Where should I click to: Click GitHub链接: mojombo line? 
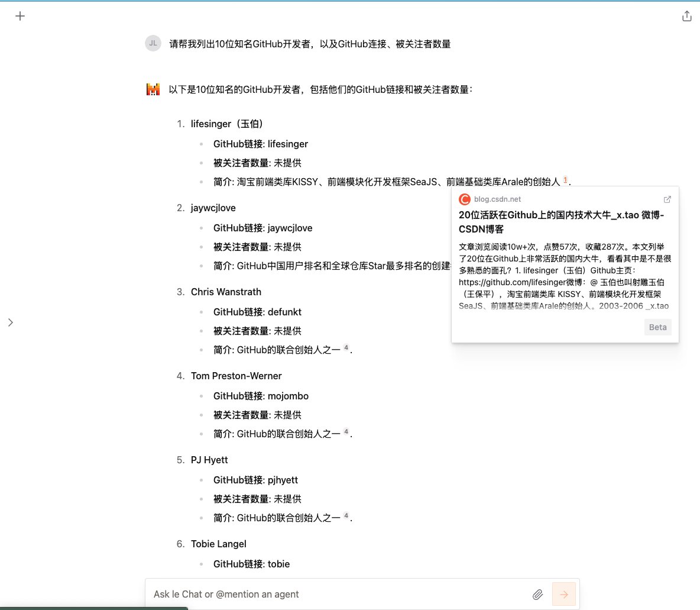[x=261, y=396]
